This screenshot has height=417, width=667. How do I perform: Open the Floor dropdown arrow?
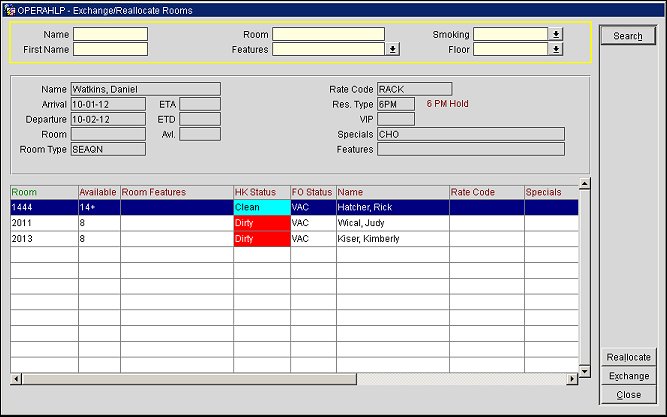click(555, 48)
